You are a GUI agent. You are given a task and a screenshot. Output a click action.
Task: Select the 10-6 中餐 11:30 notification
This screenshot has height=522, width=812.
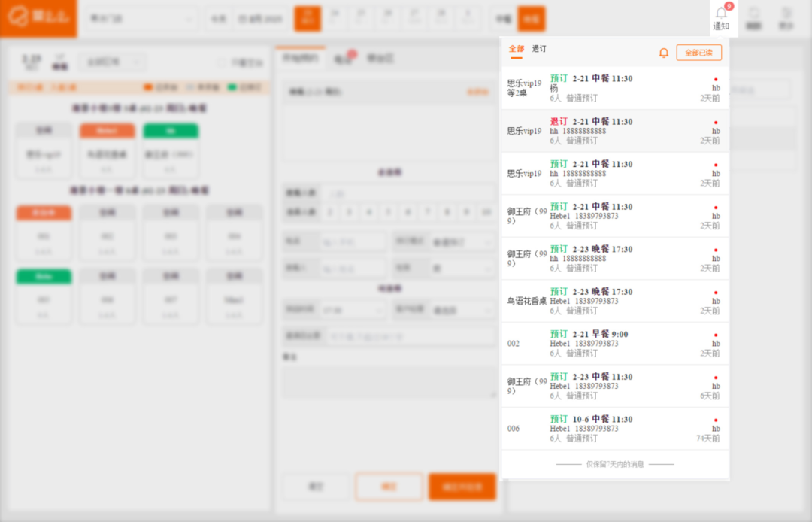click(615, 428)
